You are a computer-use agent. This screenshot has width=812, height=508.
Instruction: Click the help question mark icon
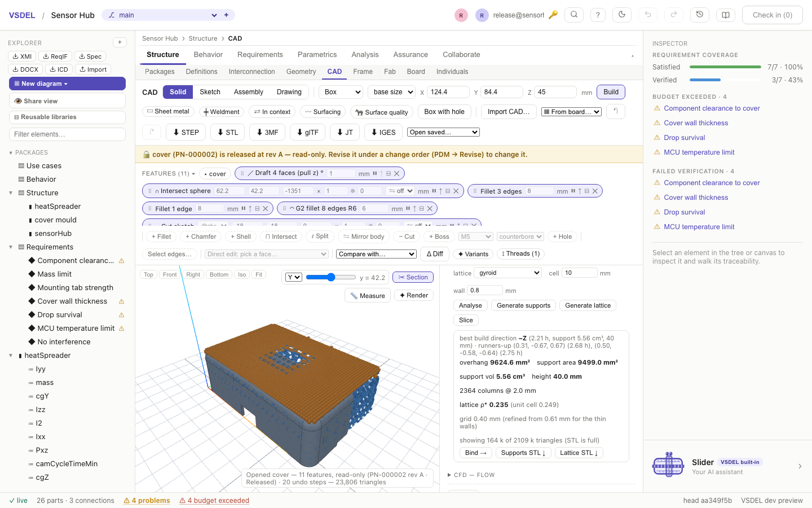598,15
